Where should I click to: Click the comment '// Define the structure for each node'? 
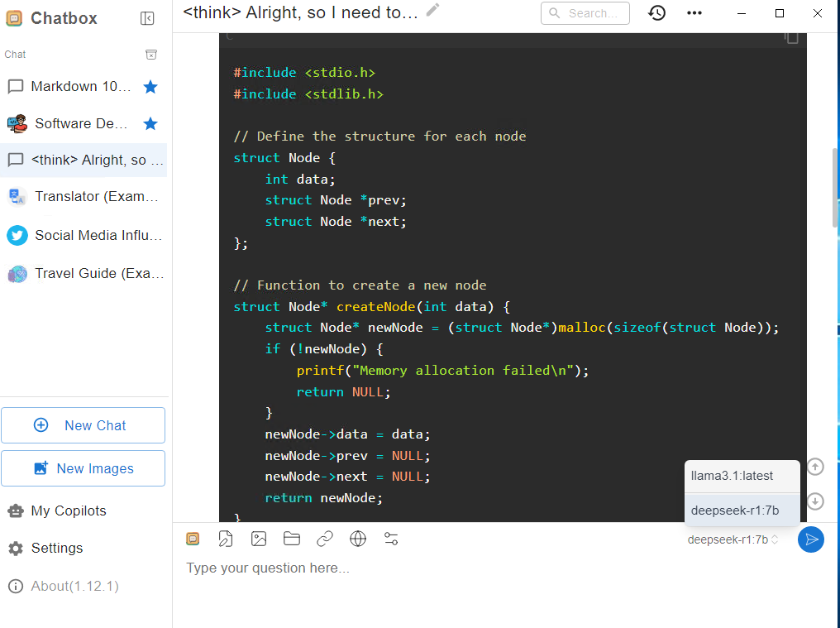coord(379,137)
